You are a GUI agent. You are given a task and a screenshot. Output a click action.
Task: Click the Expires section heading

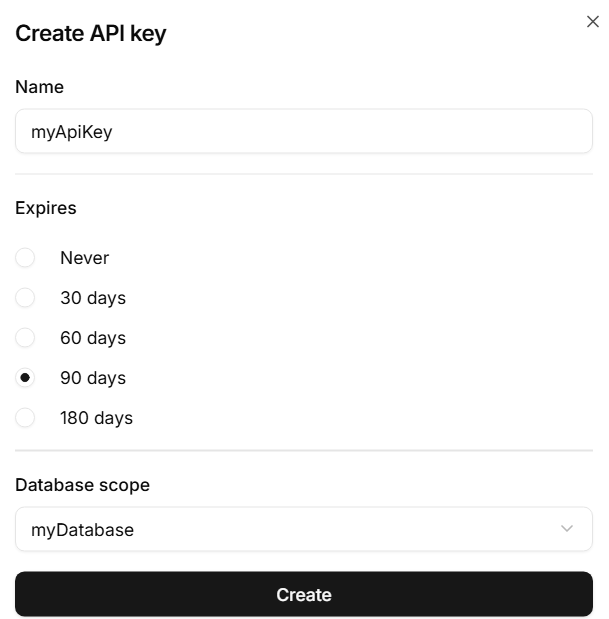[x=46, y=208]
